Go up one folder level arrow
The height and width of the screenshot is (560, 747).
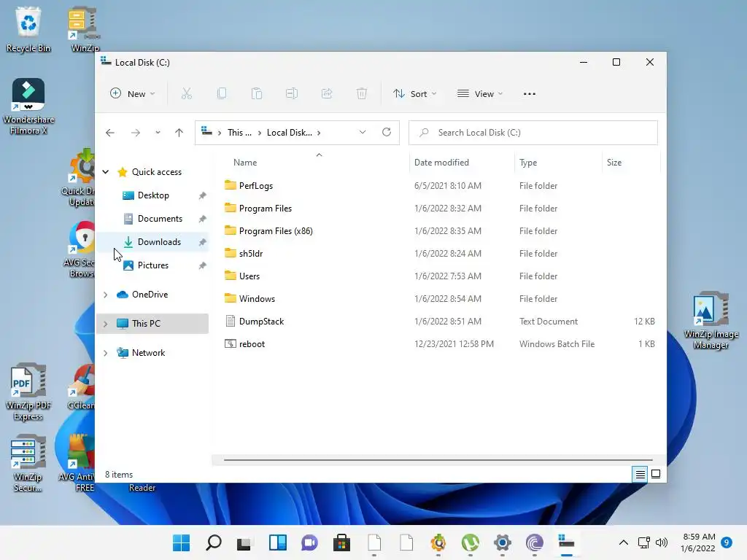pyautogui.click(x=179, y=133)
